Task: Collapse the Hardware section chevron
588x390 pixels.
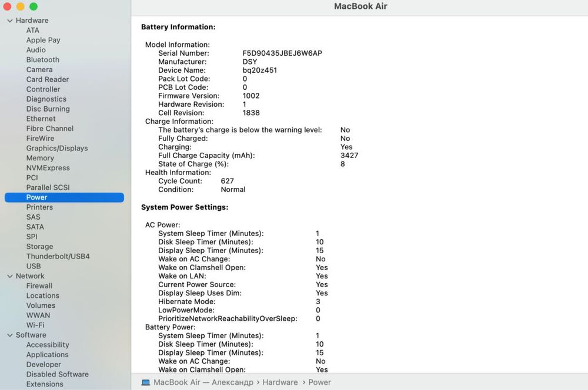Action: 10,21
